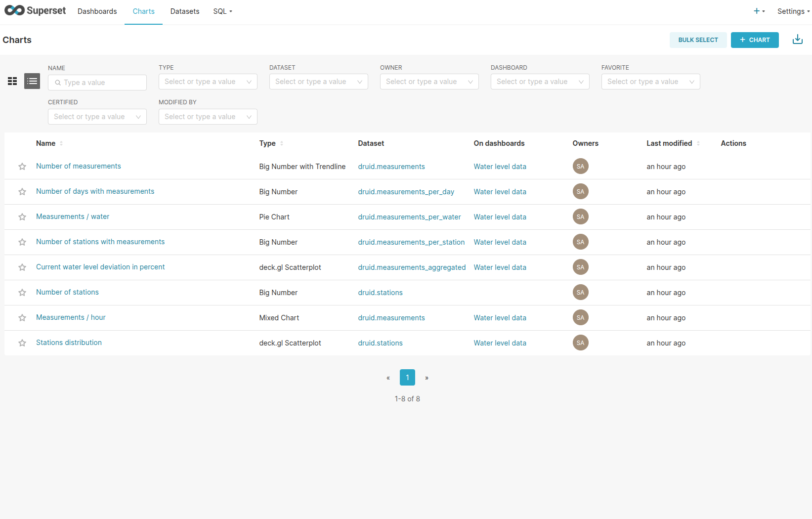
Task: Click the export download icon
Action: pyautogui.click(x=797, y=40)
